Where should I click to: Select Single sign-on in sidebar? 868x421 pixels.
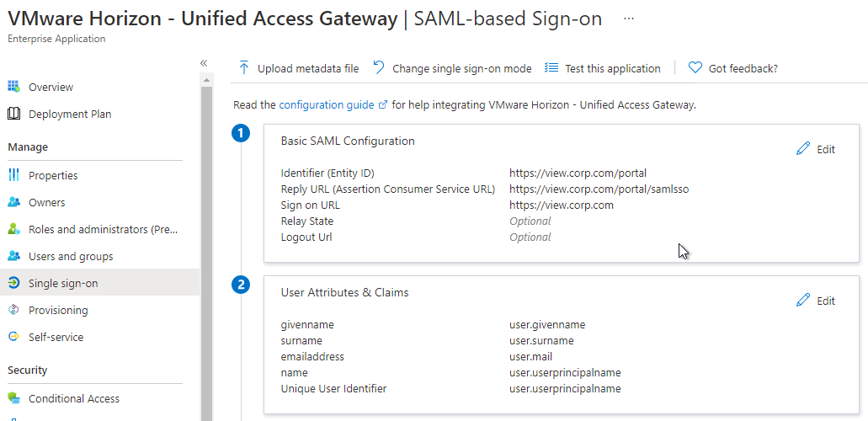click(x=99, y=283)
